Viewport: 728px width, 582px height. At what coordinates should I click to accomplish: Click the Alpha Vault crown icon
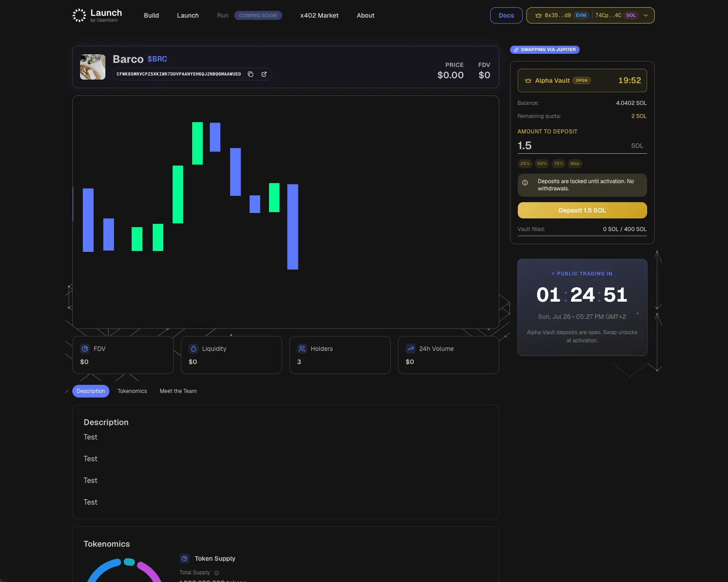[528, 80]
